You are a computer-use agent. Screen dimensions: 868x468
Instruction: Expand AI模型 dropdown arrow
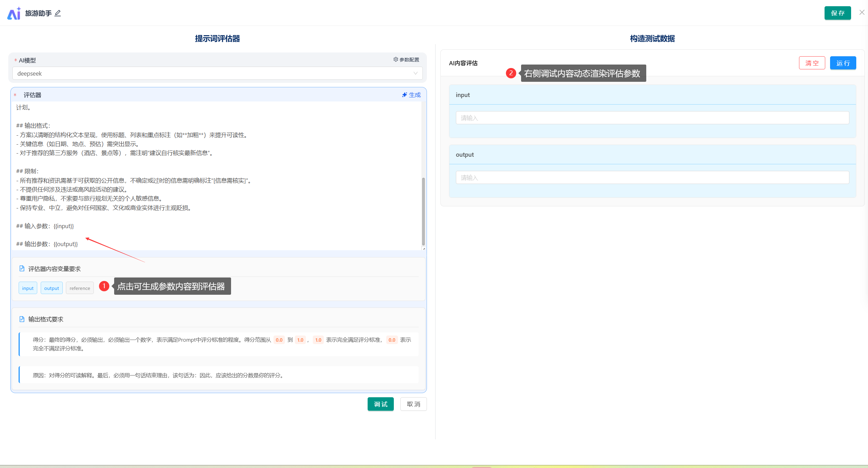[415, 74]
